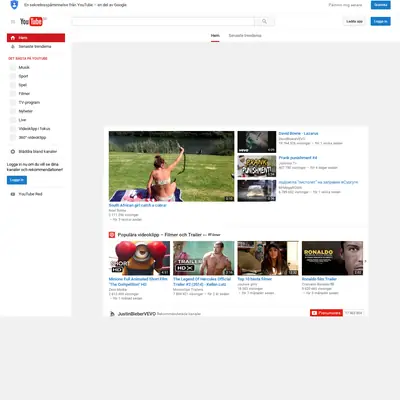Click the Nyheter category icon

13,111
